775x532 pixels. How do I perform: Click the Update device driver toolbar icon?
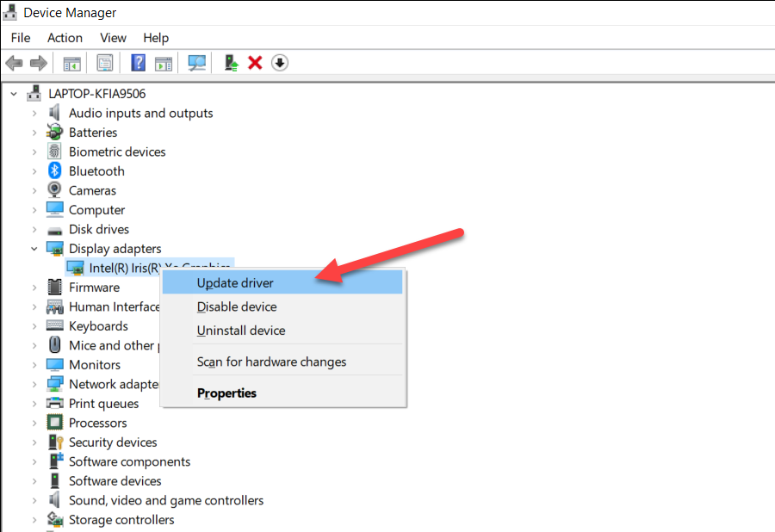(231, 63)
